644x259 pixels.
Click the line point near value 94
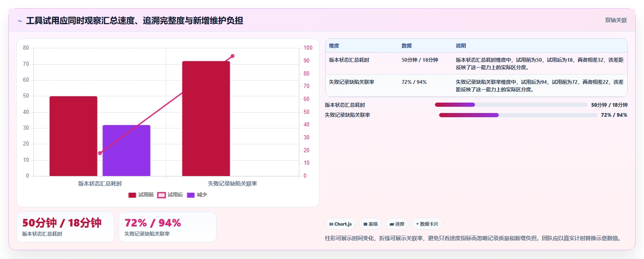click(x=232, y=56)
